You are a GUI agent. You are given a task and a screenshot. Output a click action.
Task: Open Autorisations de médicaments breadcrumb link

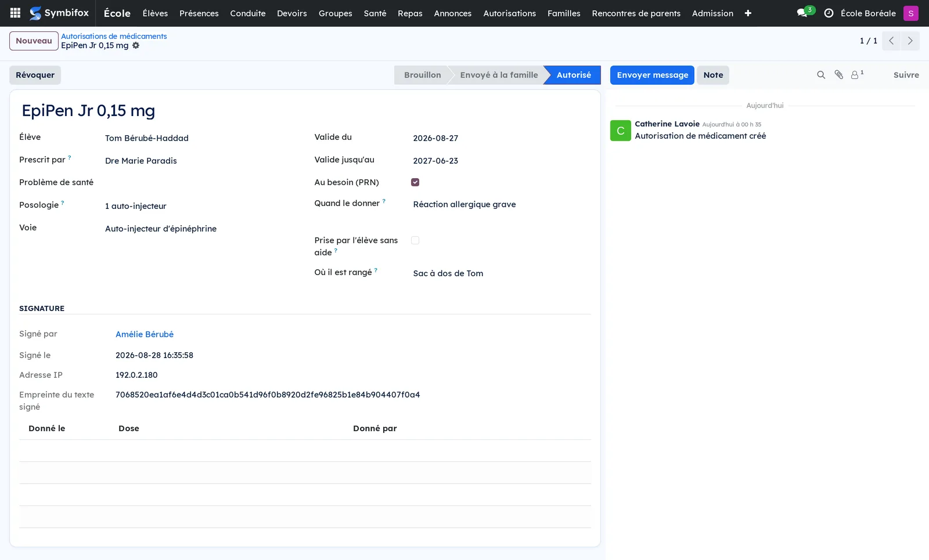click(x=114, y=36)
